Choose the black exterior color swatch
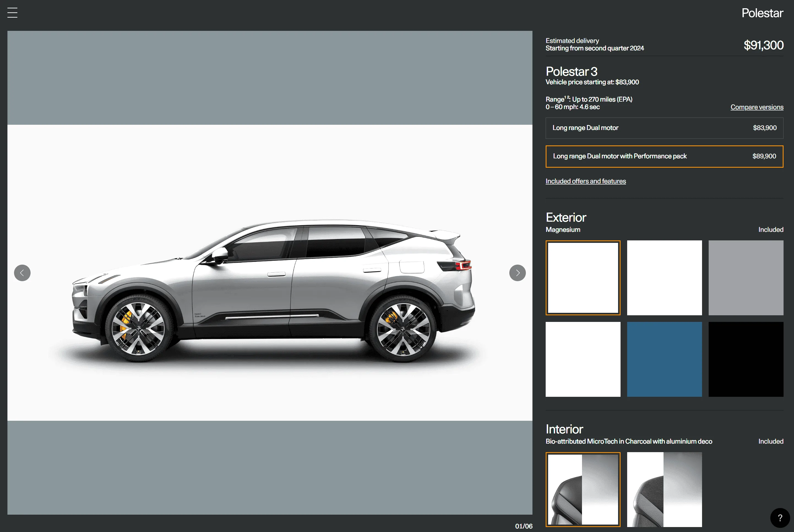Image resolution: width=794 pixels, height=532 pixels. pyautogui.click(x=746, y=359)
